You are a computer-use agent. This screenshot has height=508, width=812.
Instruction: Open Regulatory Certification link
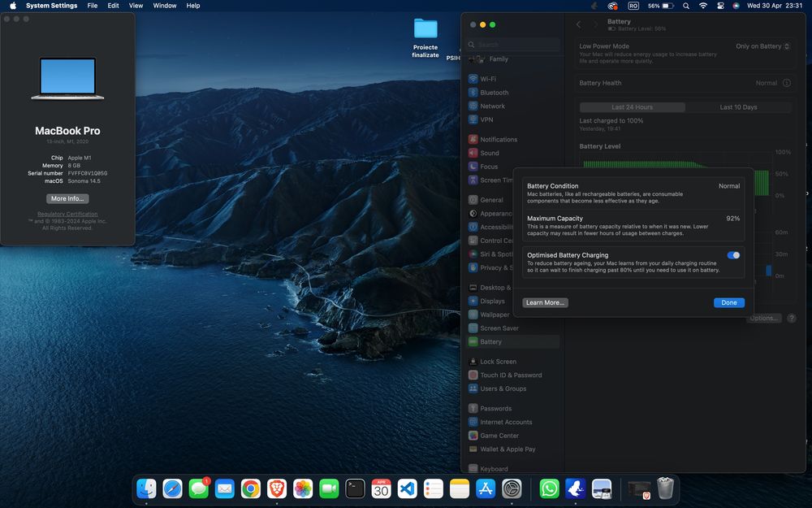tap(67, 214)
